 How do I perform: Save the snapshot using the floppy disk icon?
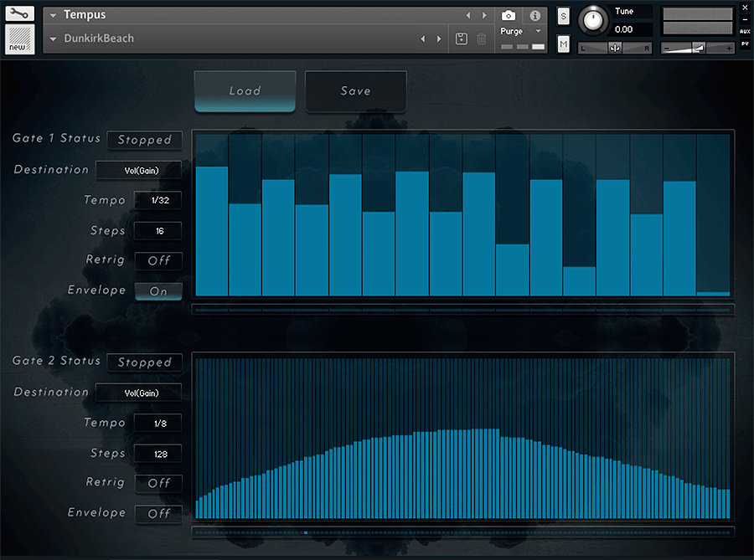click(x=461, y=38)
